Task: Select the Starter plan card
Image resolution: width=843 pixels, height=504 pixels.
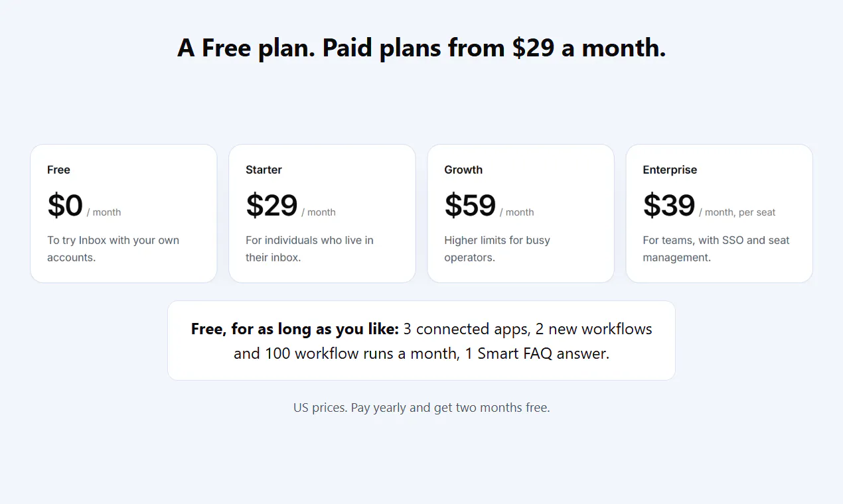Action: pos(322,214)
